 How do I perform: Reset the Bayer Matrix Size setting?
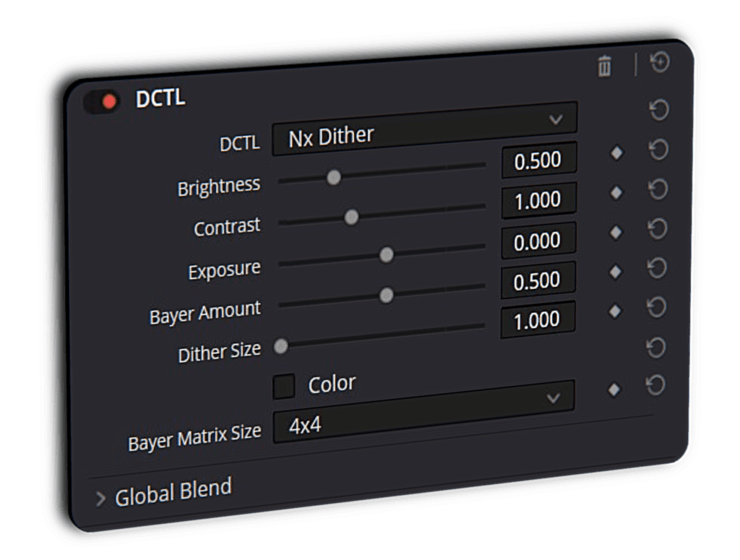(x=655, y=385)
